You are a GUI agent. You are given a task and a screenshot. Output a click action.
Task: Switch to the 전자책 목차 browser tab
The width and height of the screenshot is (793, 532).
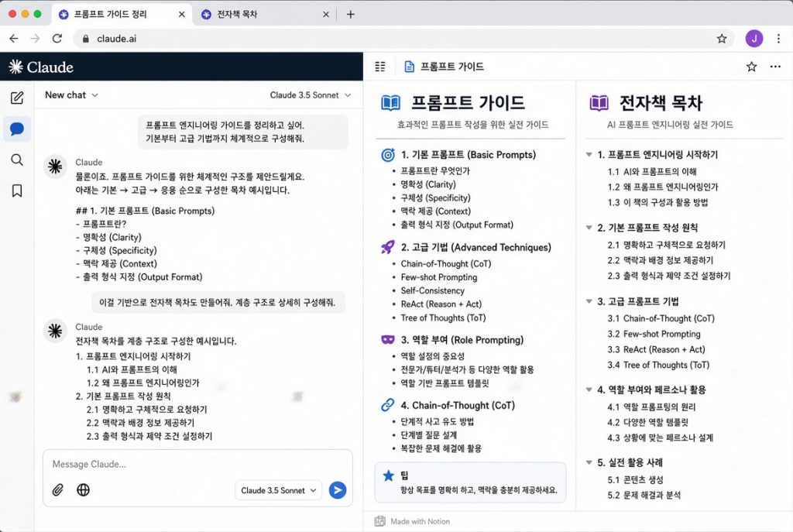[x=265, y=14]
